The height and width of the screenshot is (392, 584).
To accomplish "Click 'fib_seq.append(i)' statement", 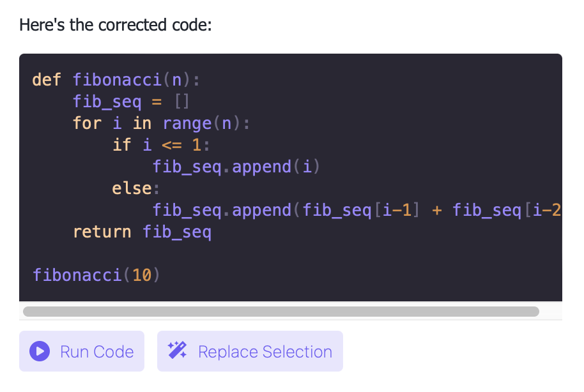I will pyautogui.click(x=236, y=167).
